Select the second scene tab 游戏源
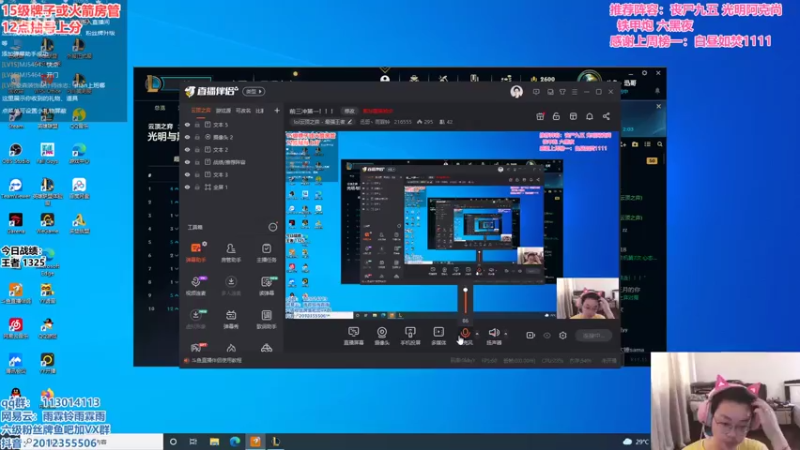The height and width of the screenshot is (450, 800). point(223,110)
